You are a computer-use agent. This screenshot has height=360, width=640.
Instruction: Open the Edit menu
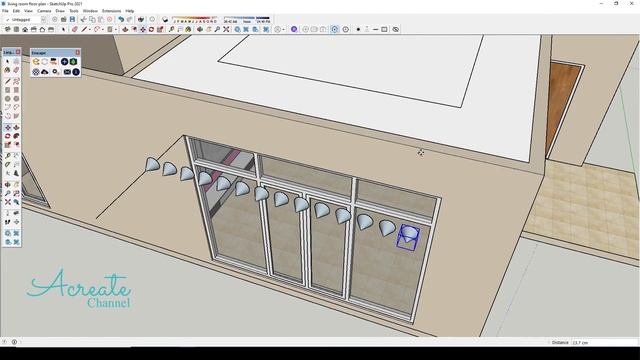[16, 11]
